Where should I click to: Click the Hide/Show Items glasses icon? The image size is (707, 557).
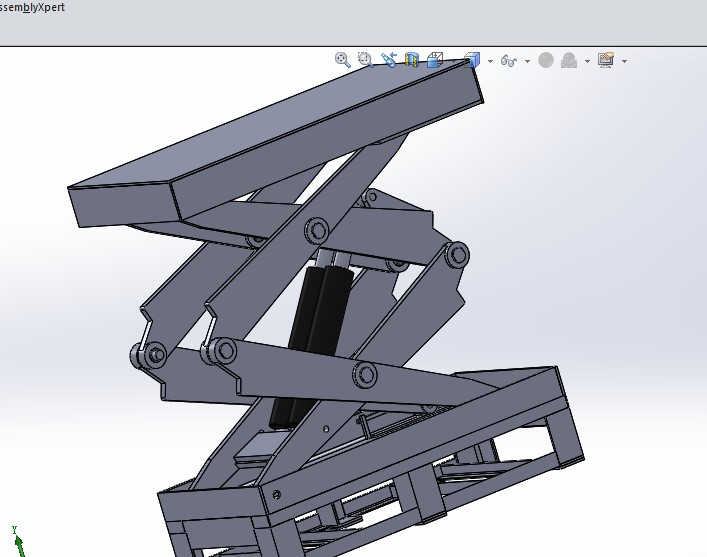[509, 60]
